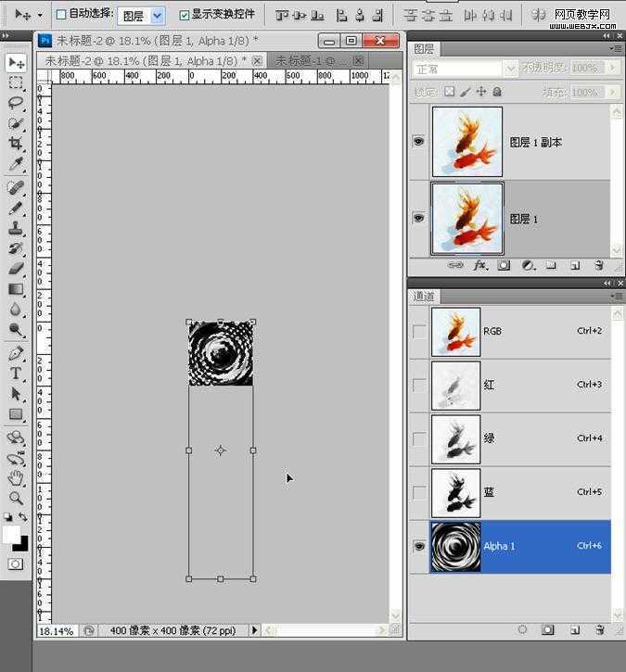Create a new channel
The image size is (626, 672).
click(575, 629)
